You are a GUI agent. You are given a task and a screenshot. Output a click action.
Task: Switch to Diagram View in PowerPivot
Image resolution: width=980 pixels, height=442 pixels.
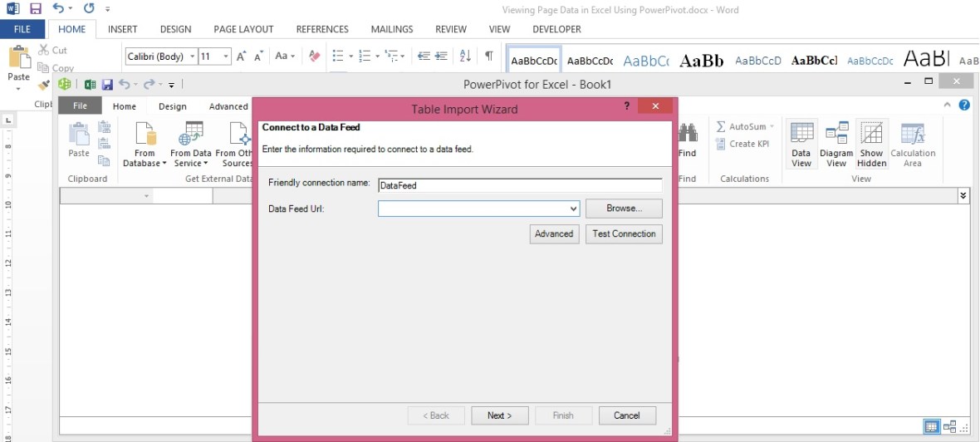(x=836, y=145)
